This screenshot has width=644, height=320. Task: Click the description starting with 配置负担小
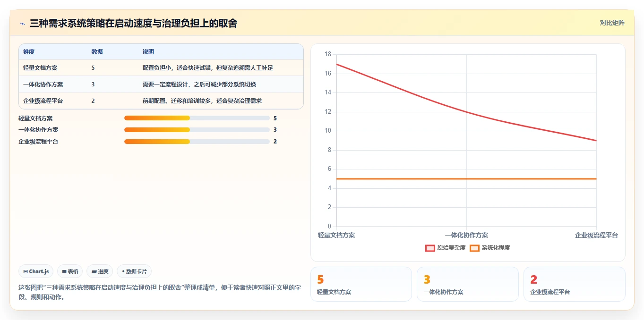pyautogui.click(x=208, y=68)
